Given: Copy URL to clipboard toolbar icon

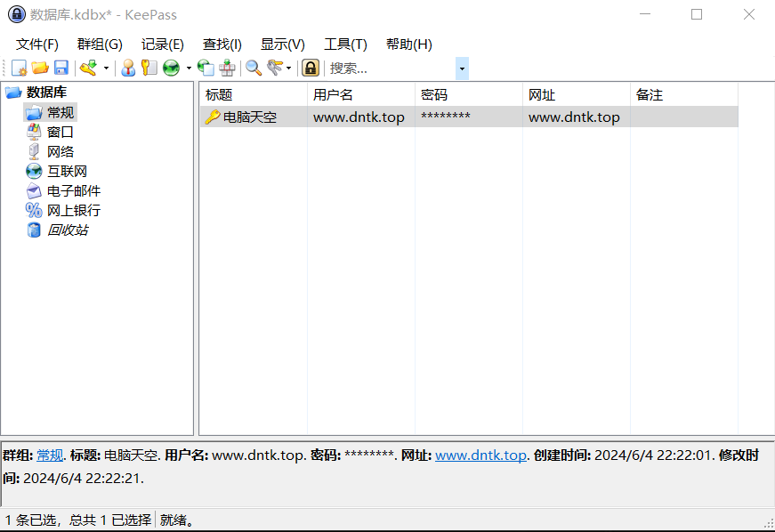Looking at the screenshot, I should coord(206,68).
